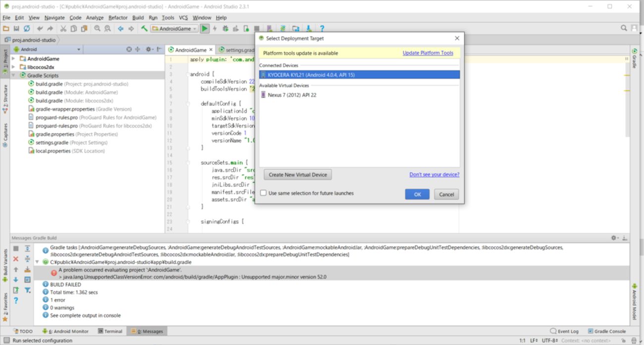Open the AndroidGame run configuration dropdown

[174, 29]
